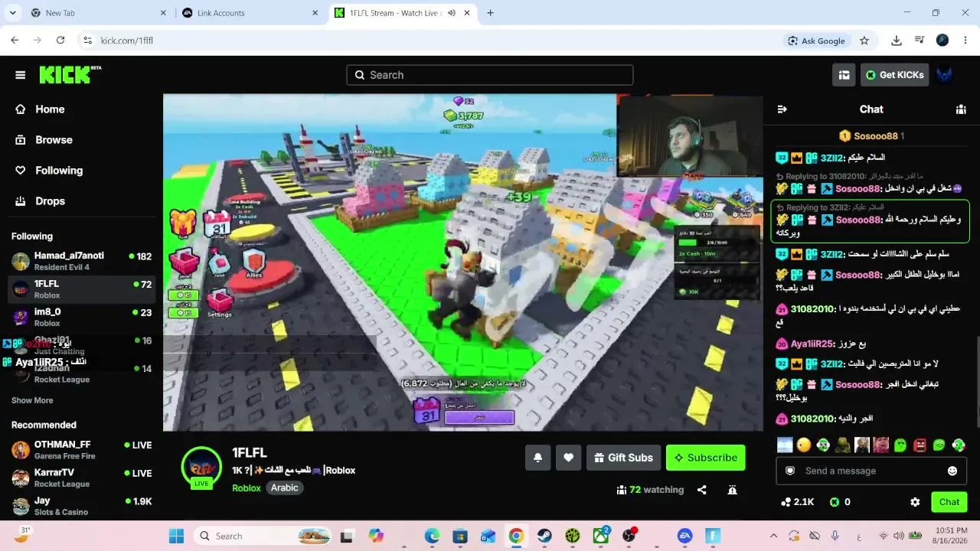Report the stream using the siren icon
The image size is (980, 551).
click(732, 490)
